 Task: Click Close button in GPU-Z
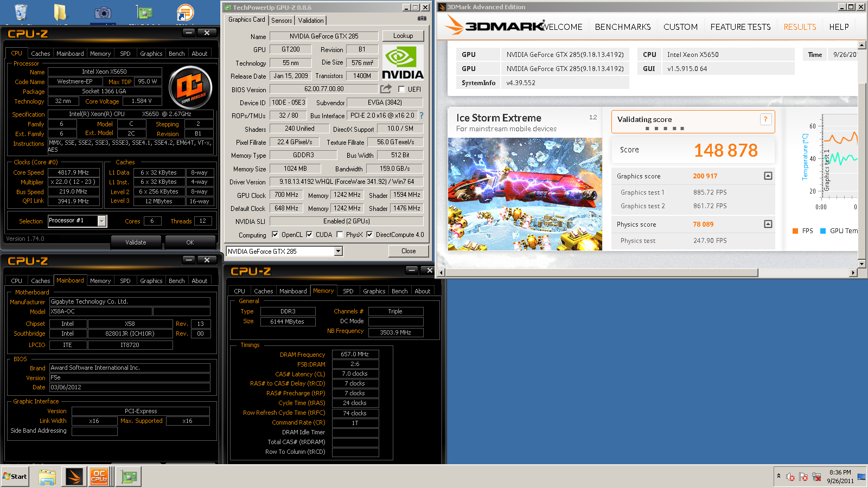409,251
